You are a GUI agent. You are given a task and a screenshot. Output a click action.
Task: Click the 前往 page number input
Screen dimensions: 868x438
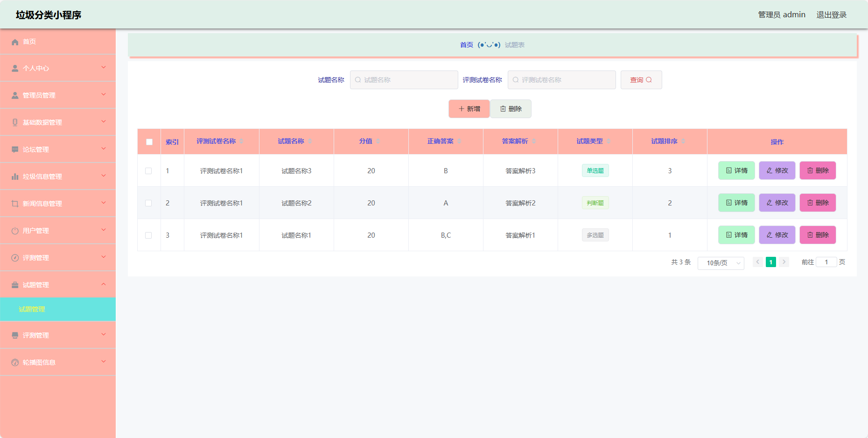[826, 262]
